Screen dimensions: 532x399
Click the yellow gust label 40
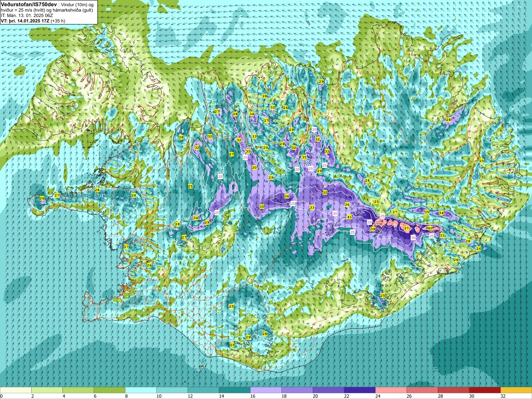[430, 228]
